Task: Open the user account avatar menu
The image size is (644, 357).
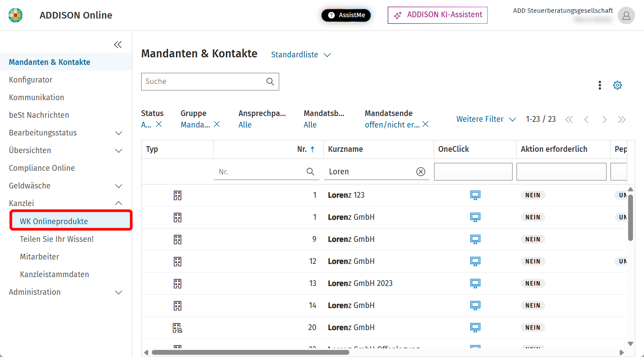Action: (626, 15)
